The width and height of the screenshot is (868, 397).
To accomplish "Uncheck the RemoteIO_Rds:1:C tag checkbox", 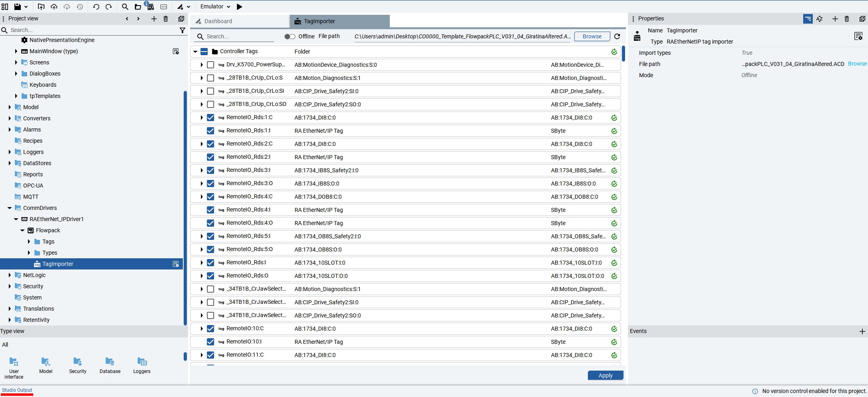I will pos(210,118).
